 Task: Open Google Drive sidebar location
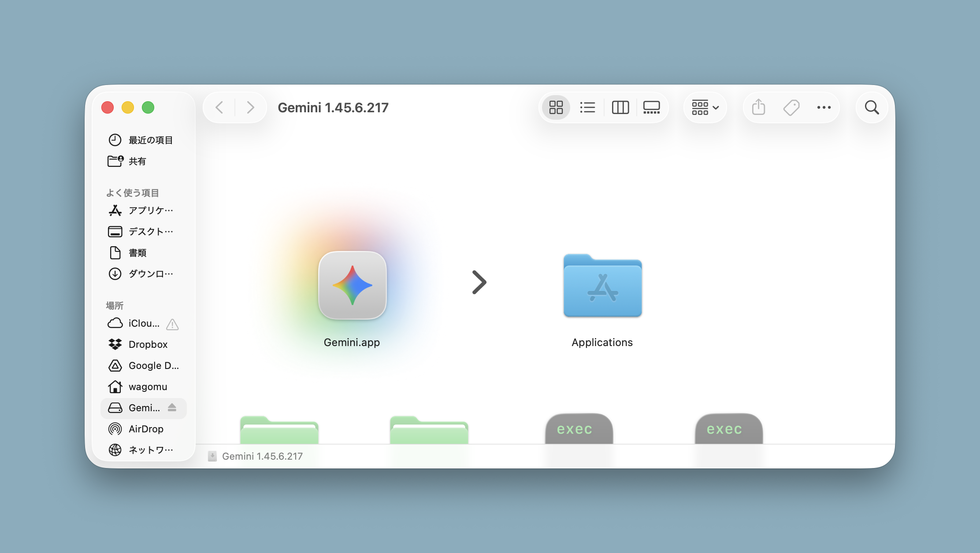point(153,365)
